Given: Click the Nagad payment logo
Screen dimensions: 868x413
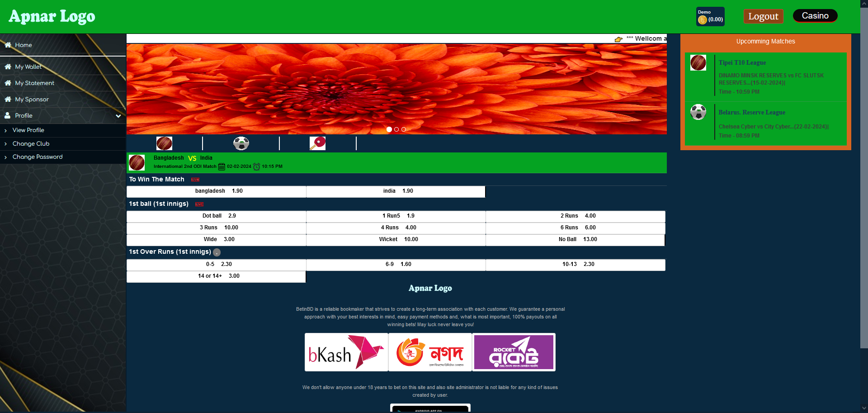Looking at the screenshot, I should pos(430,352).
